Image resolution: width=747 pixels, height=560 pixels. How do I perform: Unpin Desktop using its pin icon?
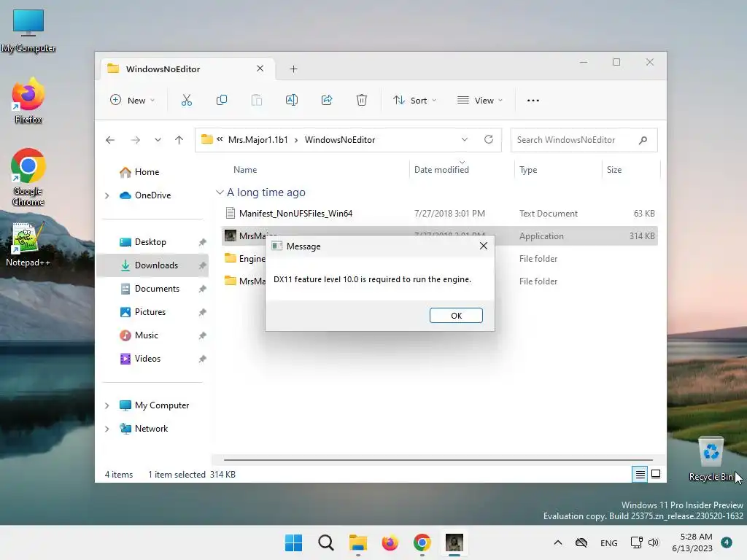[203, 242]
